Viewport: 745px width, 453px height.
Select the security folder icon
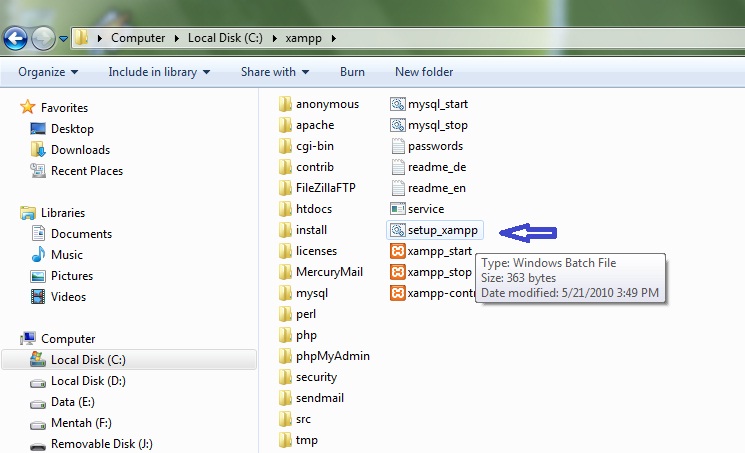pyautogui.click(x=285, y=376)
